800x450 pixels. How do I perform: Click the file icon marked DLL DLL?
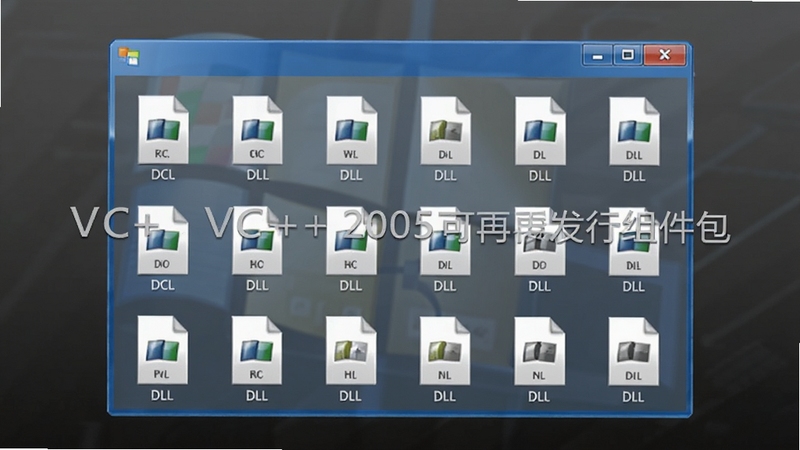pos(634,131)
